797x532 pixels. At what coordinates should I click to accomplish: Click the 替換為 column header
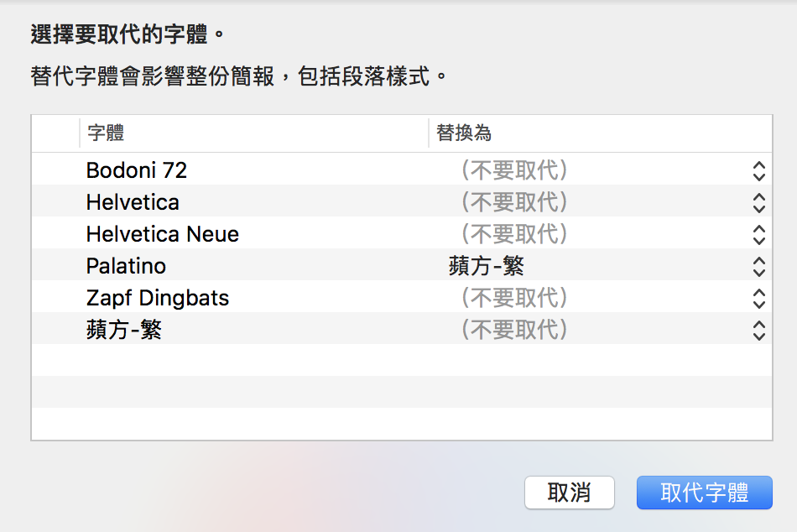click(x=463, y=133)
